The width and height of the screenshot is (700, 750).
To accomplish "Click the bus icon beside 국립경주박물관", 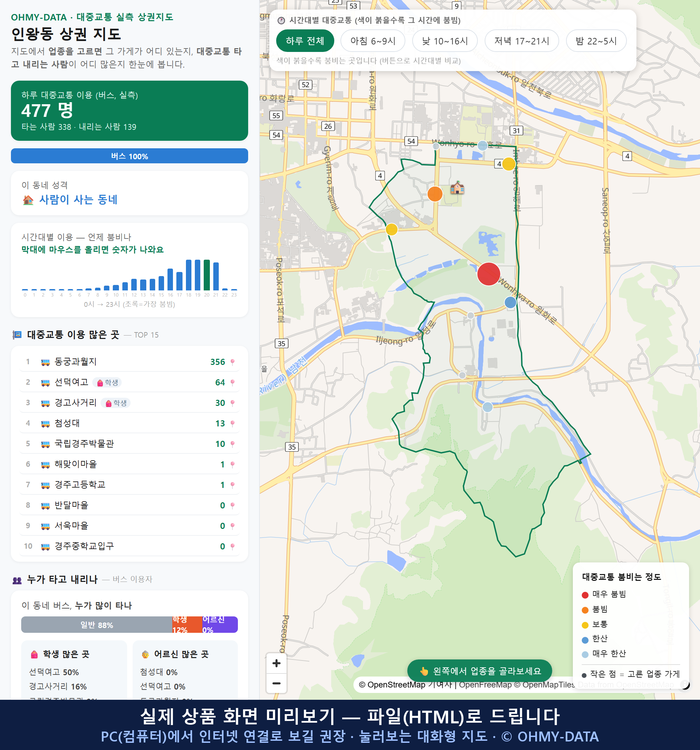I will pyautogui.click(x=45, y=444).
